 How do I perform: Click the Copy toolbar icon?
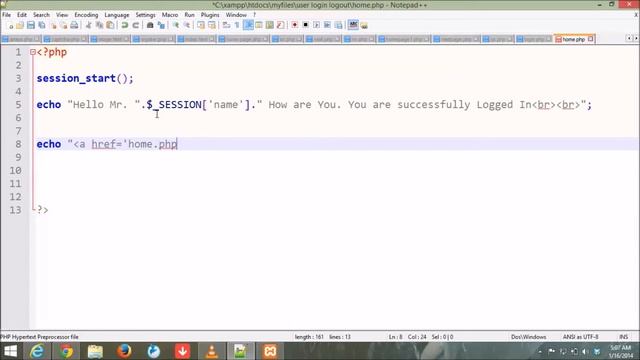click(99, 25)
